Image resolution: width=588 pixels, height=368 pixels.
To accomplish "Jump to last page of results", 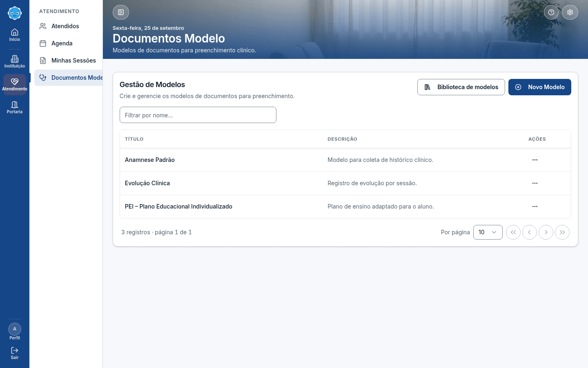I will pyautogui.click(x=562, y=232).
